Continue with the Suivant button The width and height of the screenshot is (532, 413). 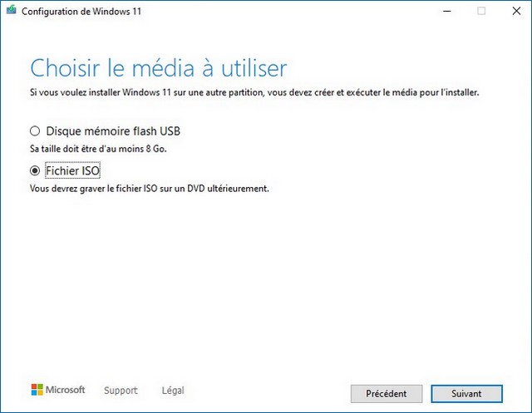tap(466, 393)
